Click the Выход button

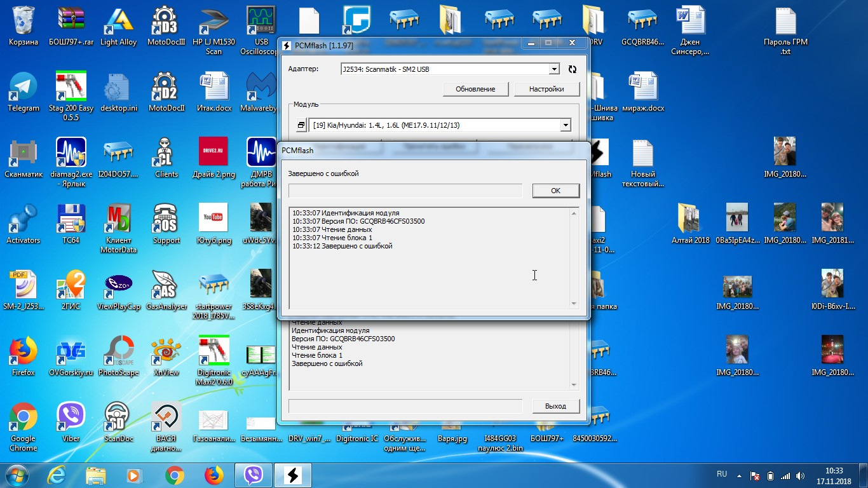(555, 406)
